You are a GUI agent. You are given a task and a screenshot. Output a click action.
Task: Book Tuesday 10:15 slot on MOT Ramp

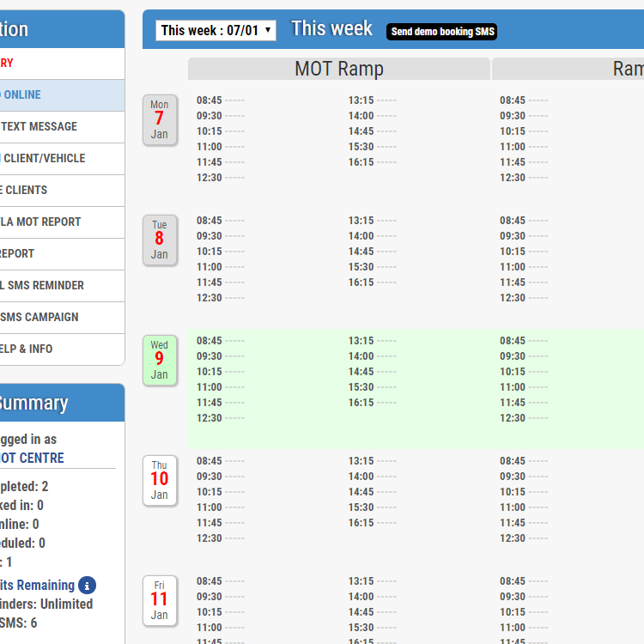pyautogui.click(x=221, y=252)
